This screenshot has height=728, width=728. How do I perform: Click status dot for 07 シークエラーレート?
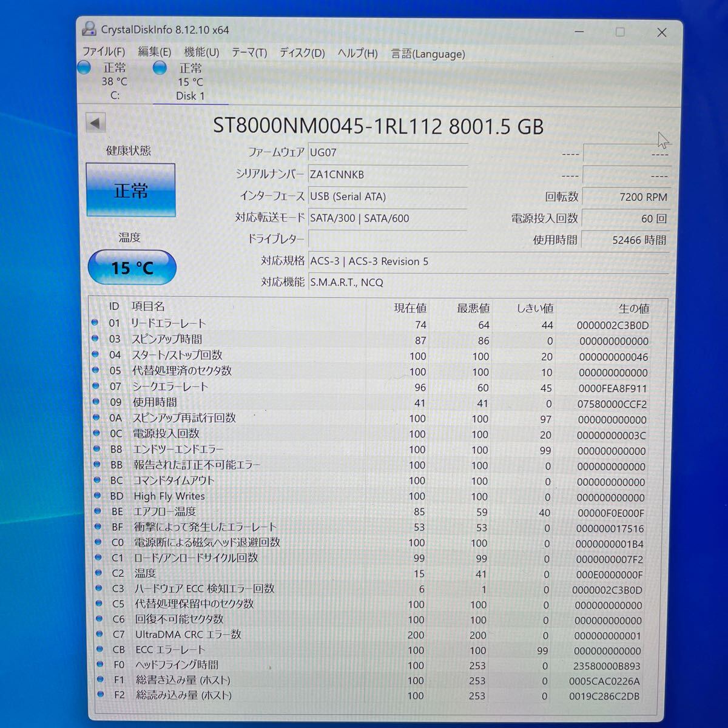(95, 385)
